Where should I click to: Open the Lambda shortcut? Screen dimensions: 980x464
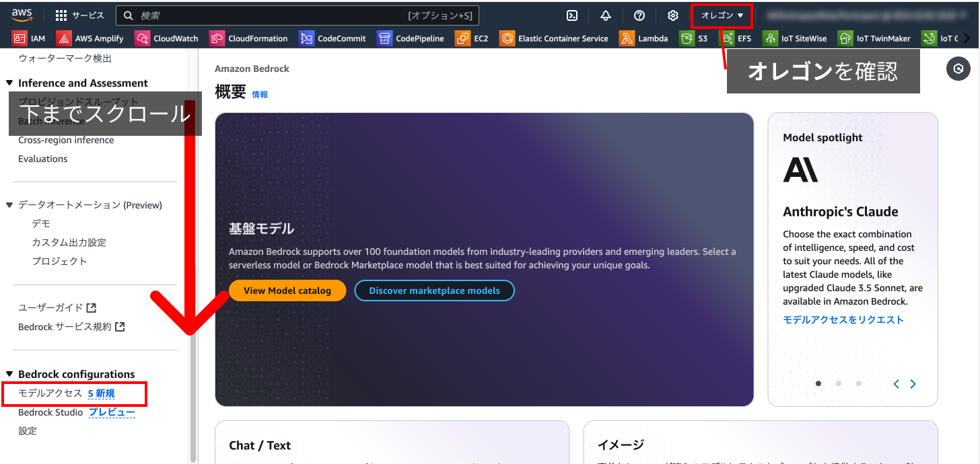(x=644, y=38)
